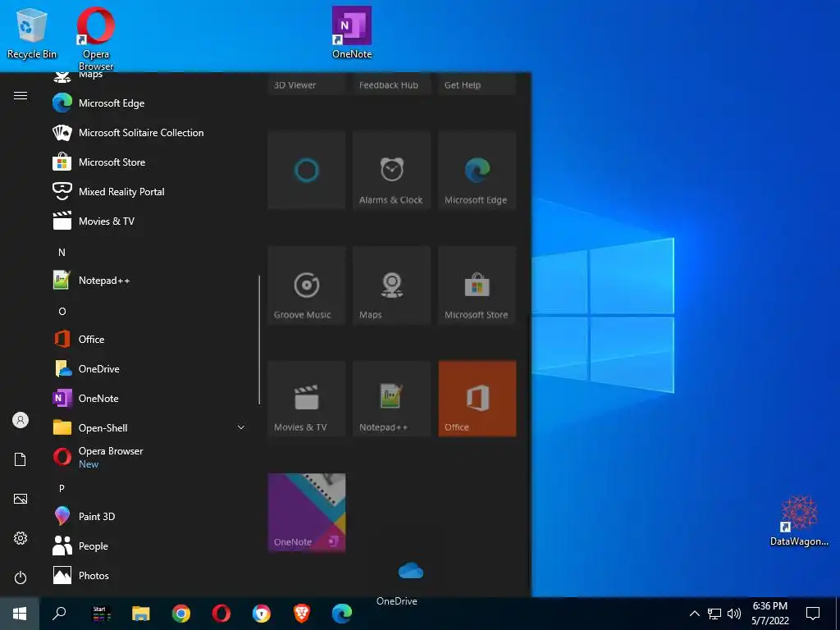
Task: Expand the Open-Shell folder
Action: [x=149, y=427]
